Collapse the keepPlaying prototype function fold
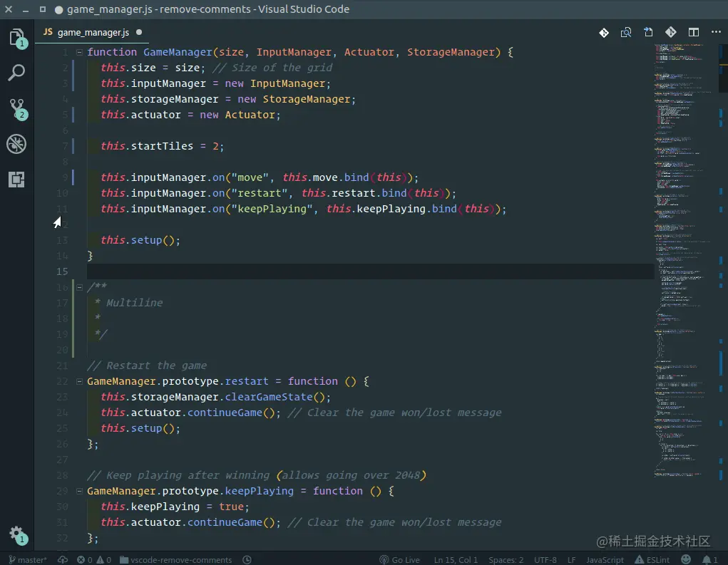The width and height of the screenshot is (728, 565). (x=79, y=491)
